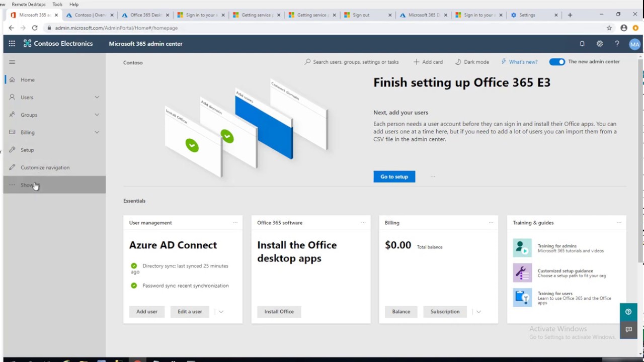The width and height of the screenshot is (644, 362).
Task: Enable Dark mode
Action: pyautogui.click(x=472, y=62)
